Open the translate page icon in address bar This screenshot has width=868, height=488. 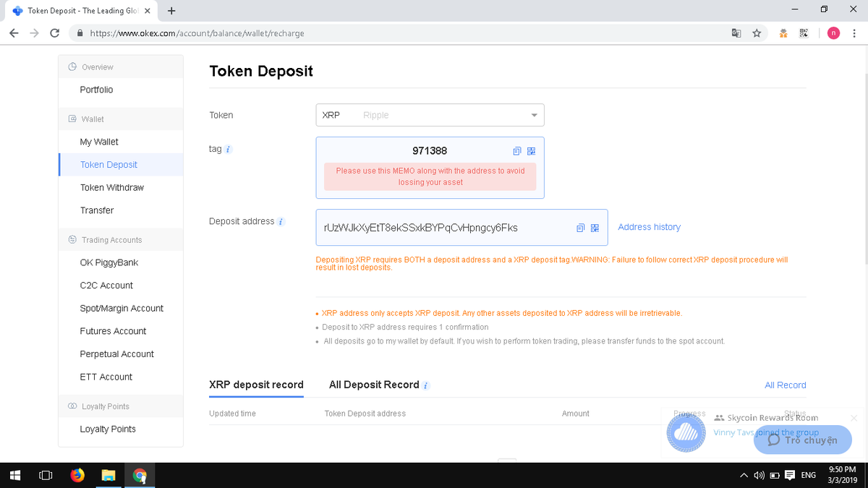(736, 33)
